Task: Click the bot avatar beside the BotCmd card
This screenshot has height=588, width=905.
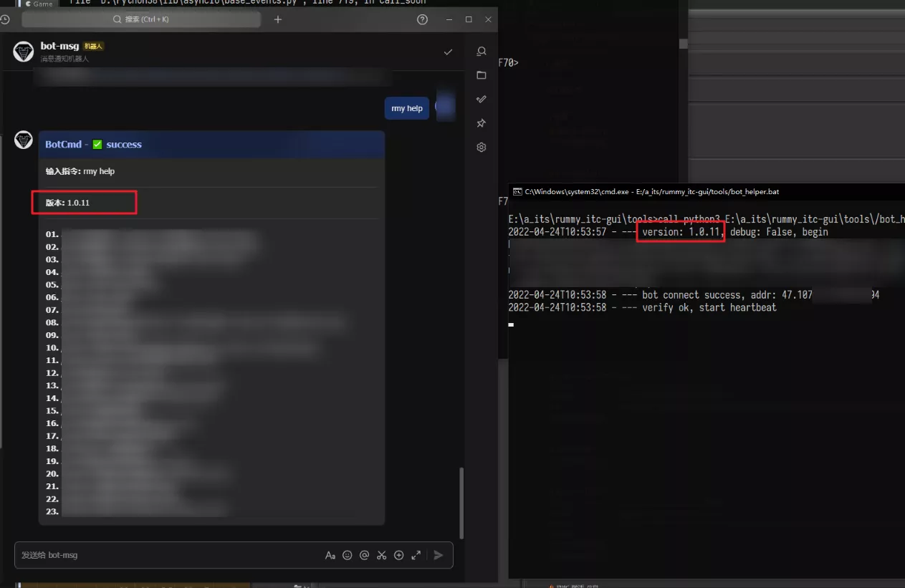Action: click(x=24, y=140)
